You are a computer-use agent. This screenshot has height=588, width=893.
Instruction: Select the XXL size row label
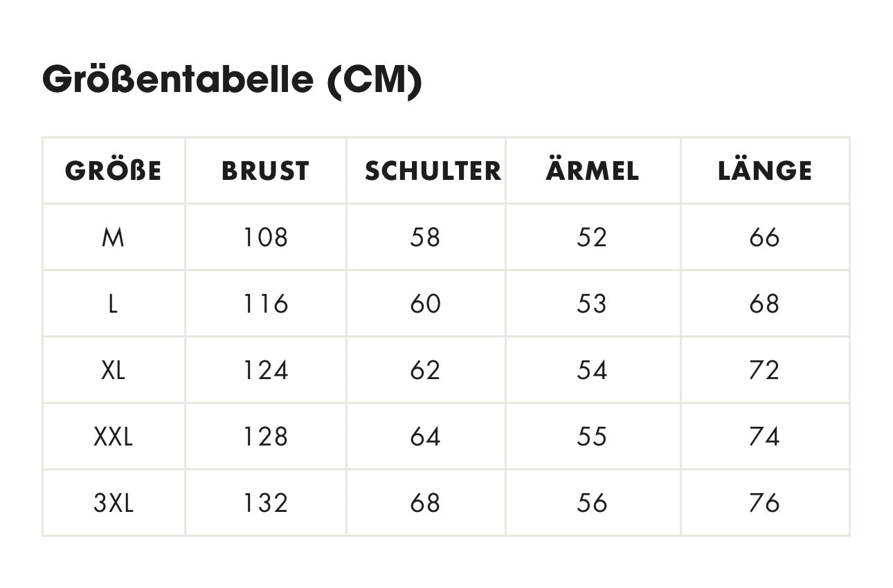point(113,437)
